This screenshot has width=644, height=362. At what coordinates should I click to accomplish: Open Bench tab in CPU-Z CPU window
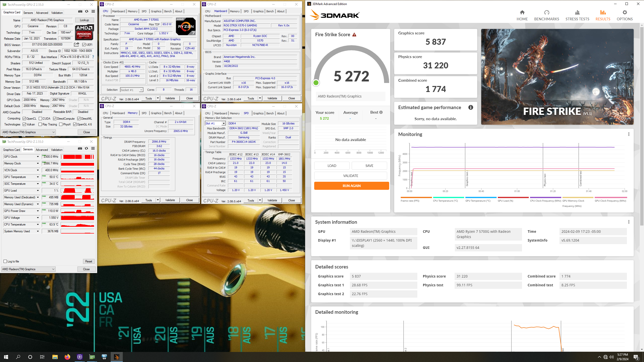[168, 11]
